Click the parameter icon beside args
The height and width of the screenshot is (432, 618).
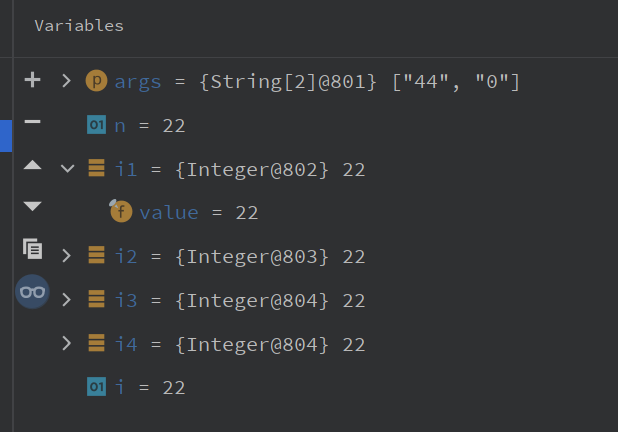[97, 81]
